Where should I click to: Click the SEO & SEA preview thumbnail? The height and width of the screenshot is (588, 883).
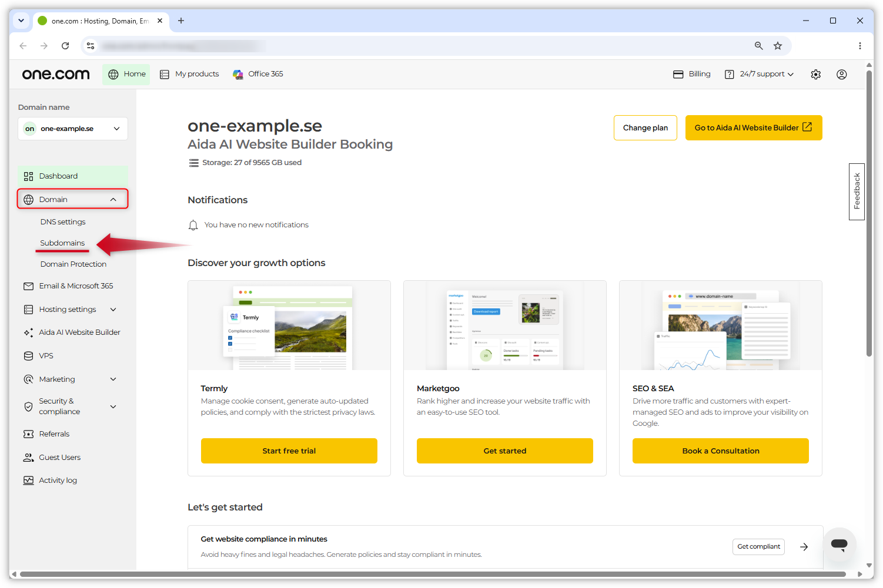tap(721, 325)
